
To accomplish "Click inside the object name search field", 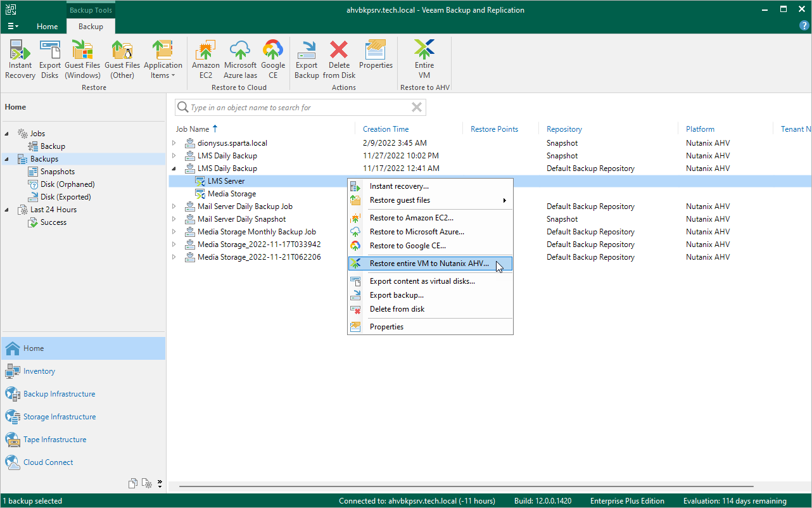I will (x=300, y=108).
